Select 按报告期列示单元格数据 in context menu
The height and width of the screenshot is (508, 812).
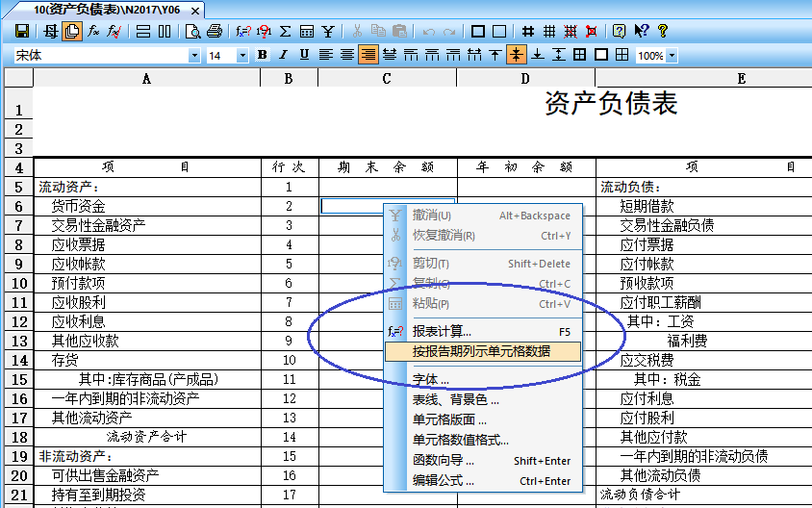481,351
